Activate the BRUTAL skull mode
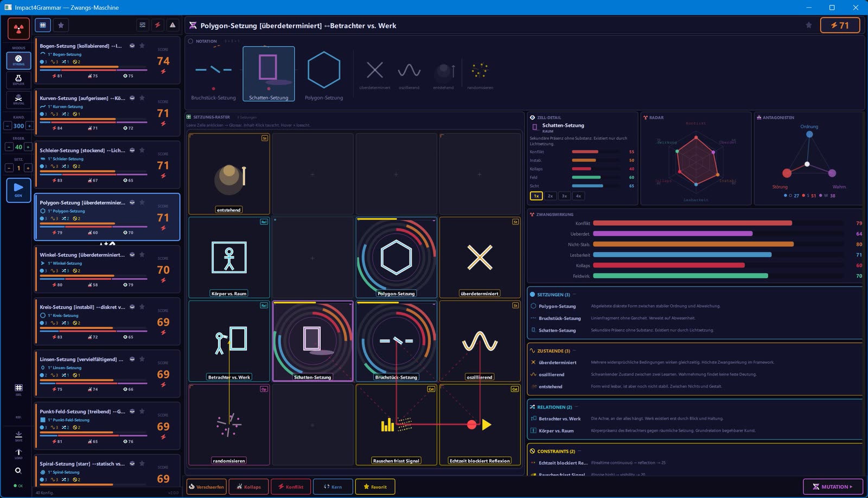 click(18, 99)
